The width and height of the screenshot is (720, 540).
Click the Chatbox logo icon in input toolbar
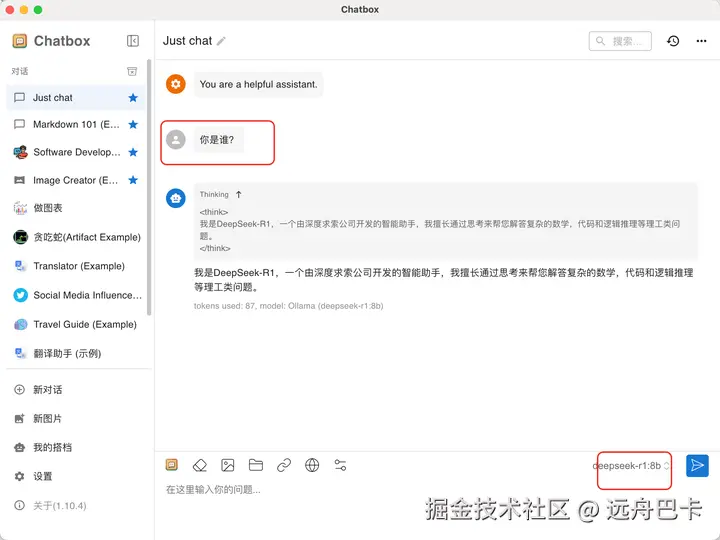pos(172,465)
